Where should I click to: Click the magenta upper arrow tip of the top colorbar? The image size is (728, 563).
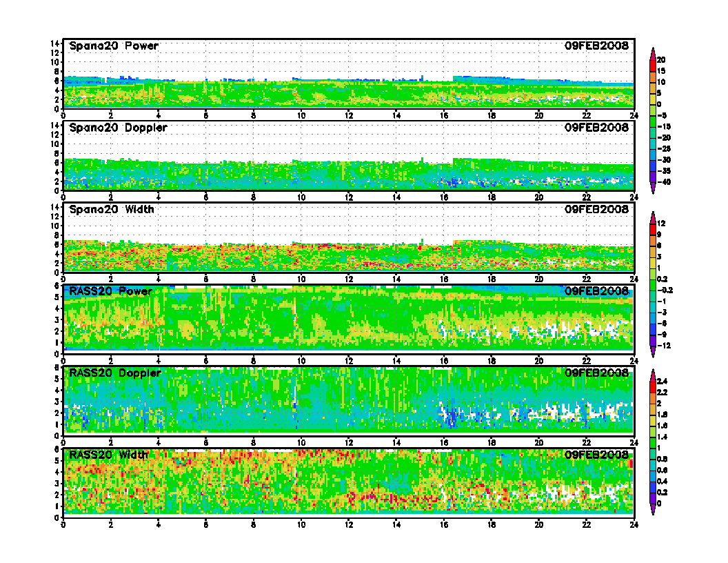coord(653,53)
